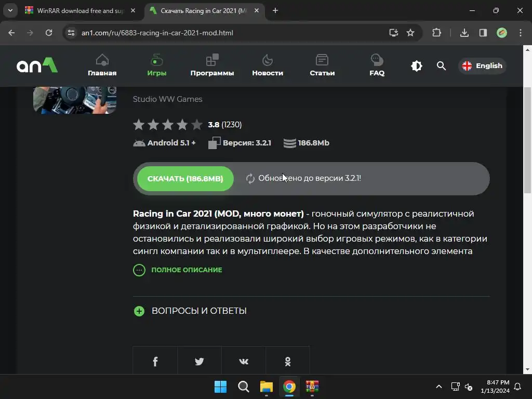Click the page vertical scrollbar thumb
The height and width of the screenshot is (399, 532).
(x=527, y=140)
